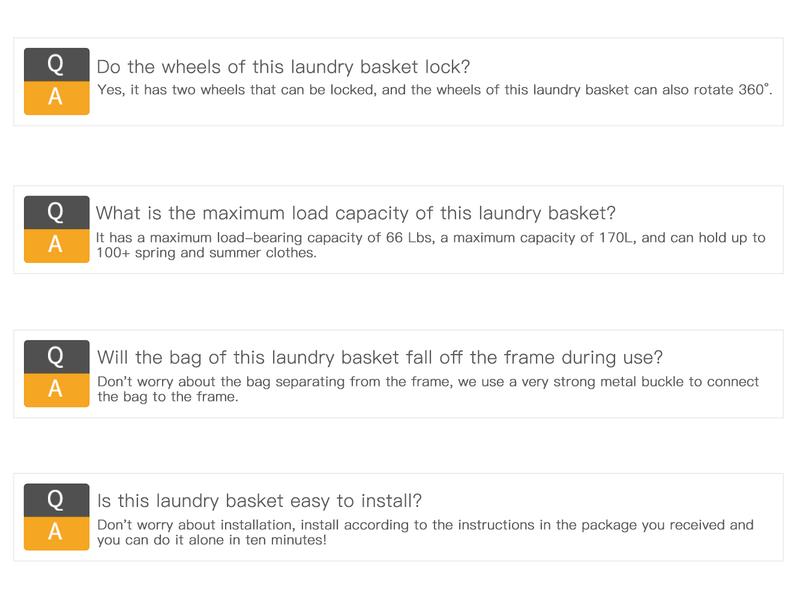Click the Q icon beside the easy install question
Screen dimensions: 800x600
(x=56, y=499)
